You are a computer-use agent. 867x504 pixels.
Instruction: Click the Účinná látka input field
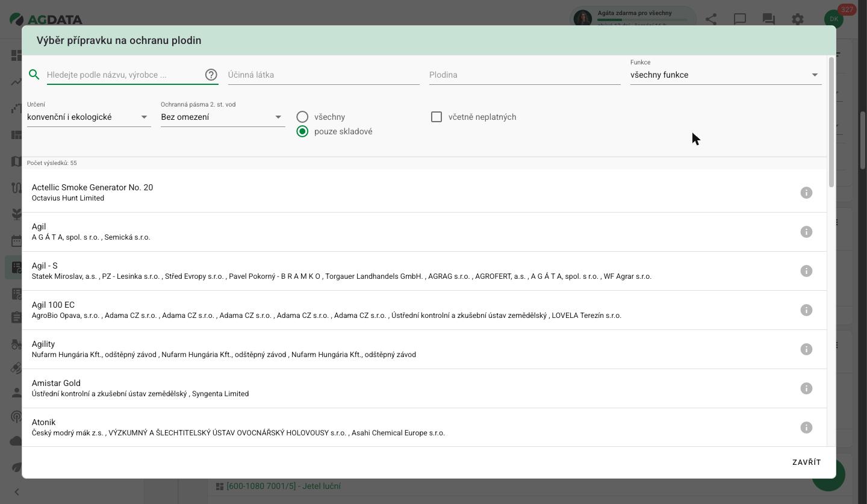pos(324,75)
